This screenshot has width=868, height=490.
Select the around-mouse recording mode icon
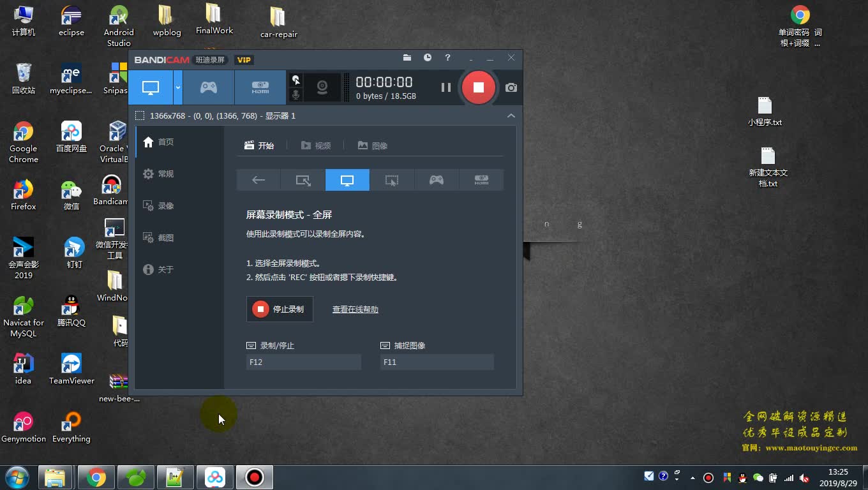click(392, 180)
